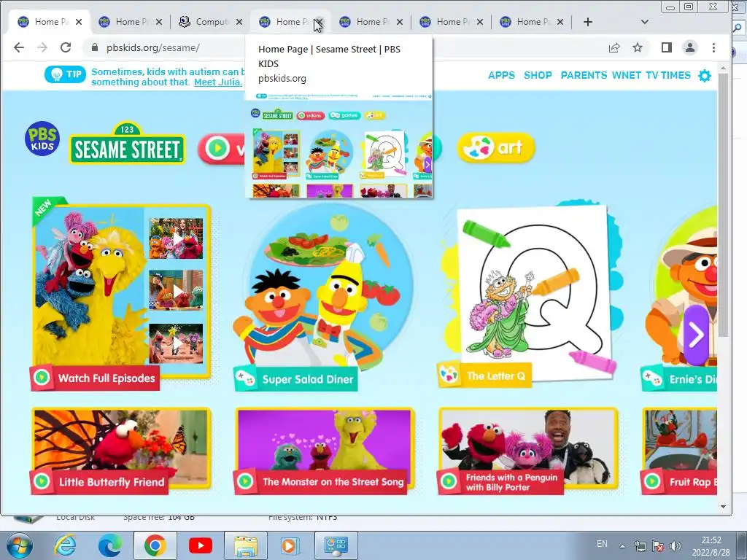Open File Explorer taskbar icon
Image resolution: width=747 pixels, height=560 pixels.
coord(246,545)
